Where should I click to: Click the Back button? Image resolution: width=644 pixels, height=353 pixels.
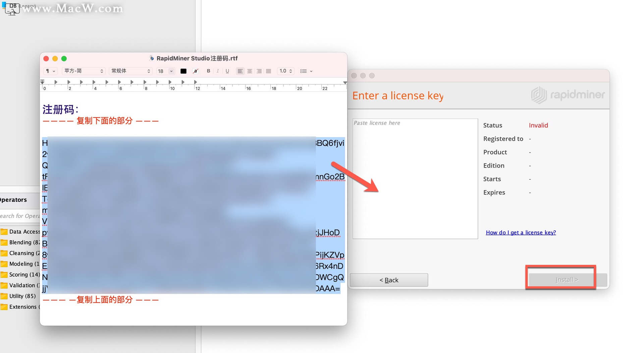tap(389, 280)
